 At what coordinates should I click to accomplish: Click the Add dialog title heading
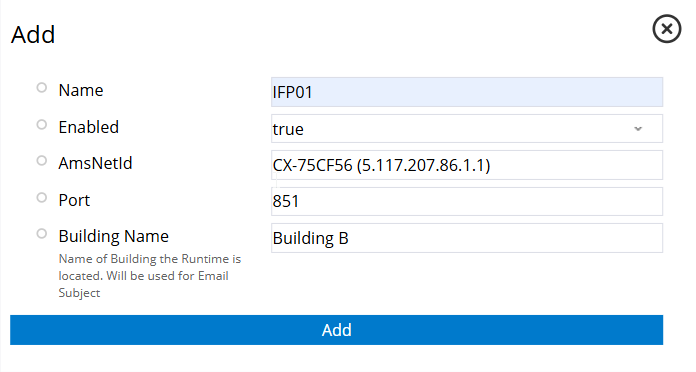coord(33,35)
